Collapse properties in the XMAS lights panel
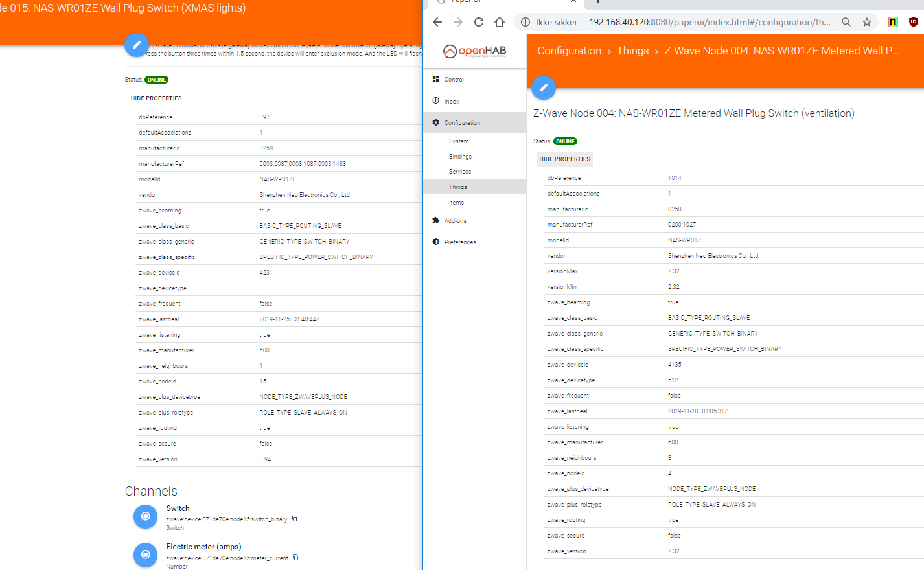The width and height of the screenshot is (924, 570). (x=156, y=98)
